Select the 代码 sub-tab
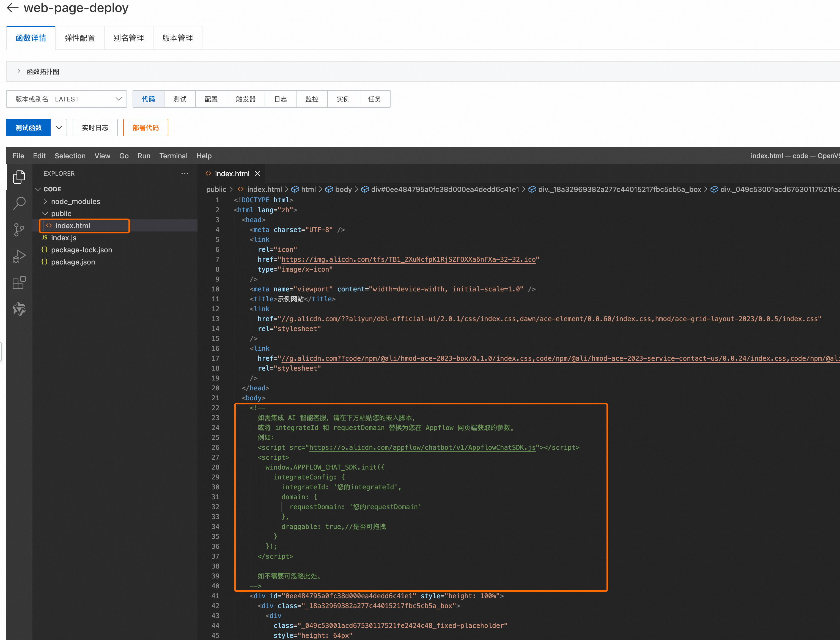The width and height of the screenshot is (840, 640). pyautogui.click(x=149, y=99)
